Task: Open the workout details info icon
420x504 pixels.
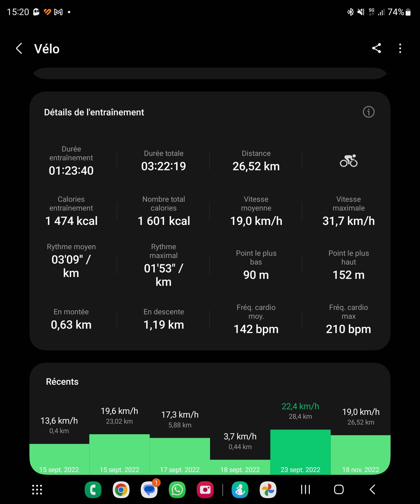Action: coord(368,112)
